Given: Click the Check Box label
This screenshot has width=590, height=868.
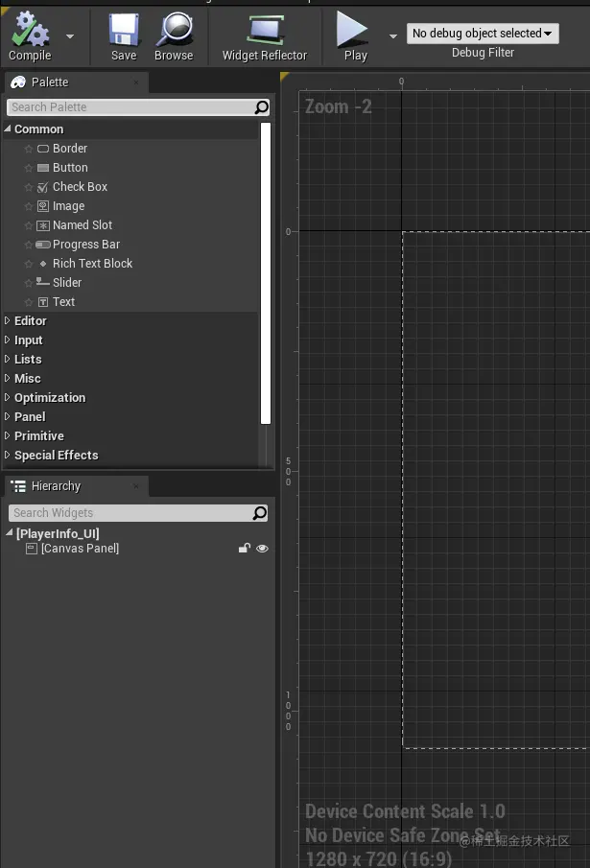Looking at the screenshot, I should (80, 187).
